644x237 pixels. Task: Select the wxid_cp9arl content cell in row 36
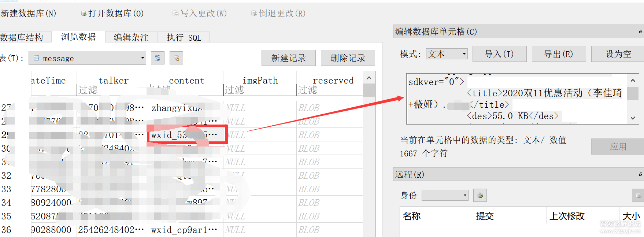(187, 230)
